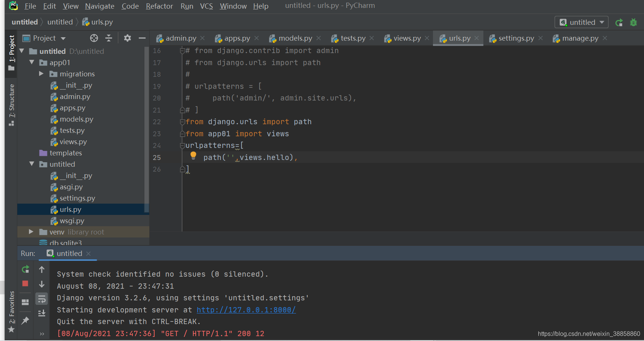The width and height of the screenshot is (644, 341).
Task: Fold the urlpatterns block at line 24
Action: 182,145
